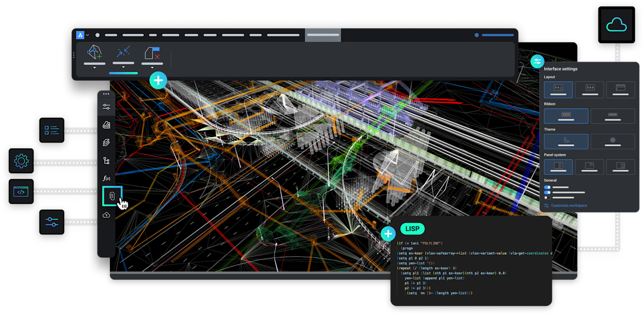Select the second Ribbon style option

[x=613, y=116]
